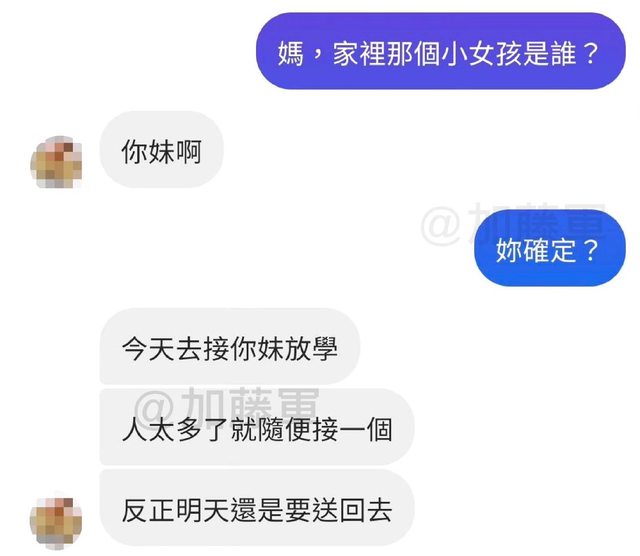This screenshot has width=640, height=556.
Task: Click the question mark ending the purple message
Action: point(590,53)
